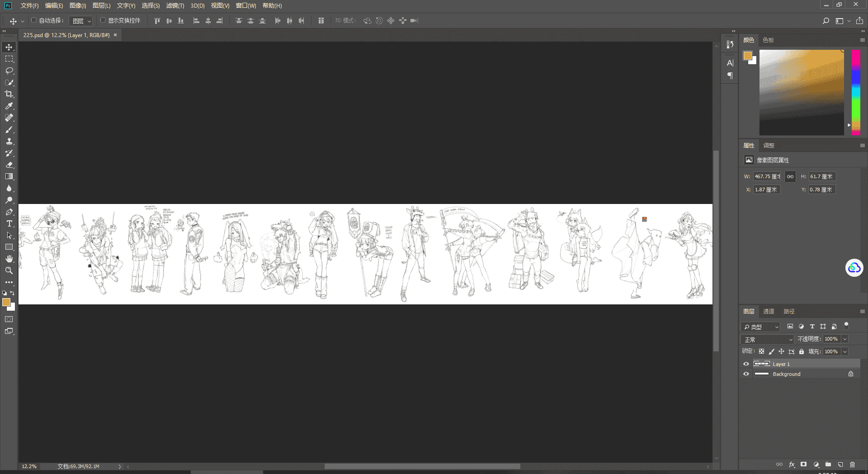Open the blend mode dropdown (正常)

768,339
